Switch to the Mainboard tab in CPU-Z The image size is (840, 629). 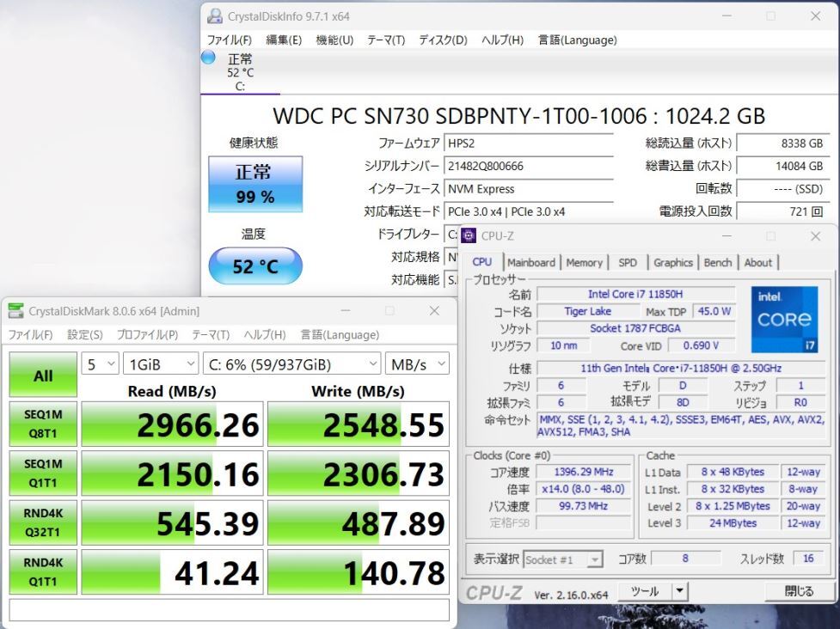[530, 263]
